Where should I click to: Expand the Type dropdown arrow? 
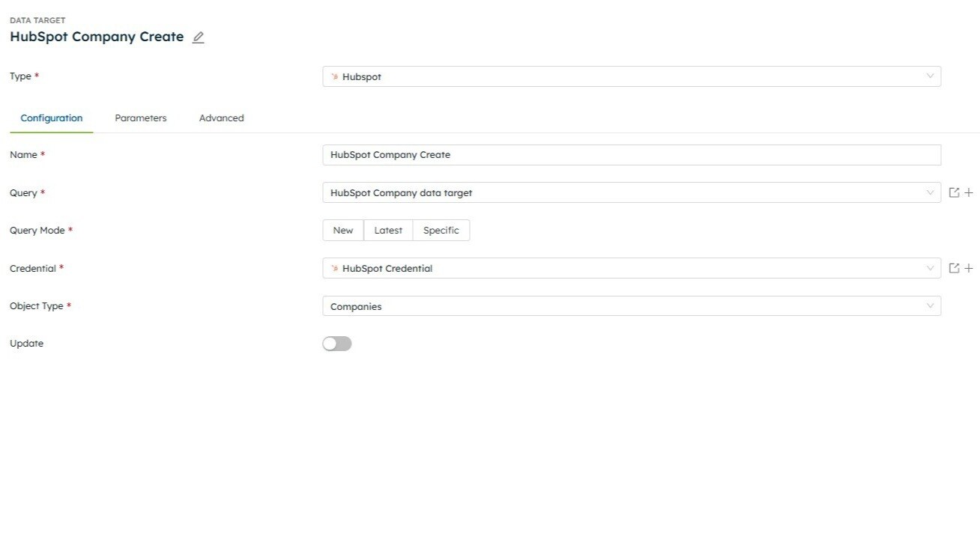930,76
